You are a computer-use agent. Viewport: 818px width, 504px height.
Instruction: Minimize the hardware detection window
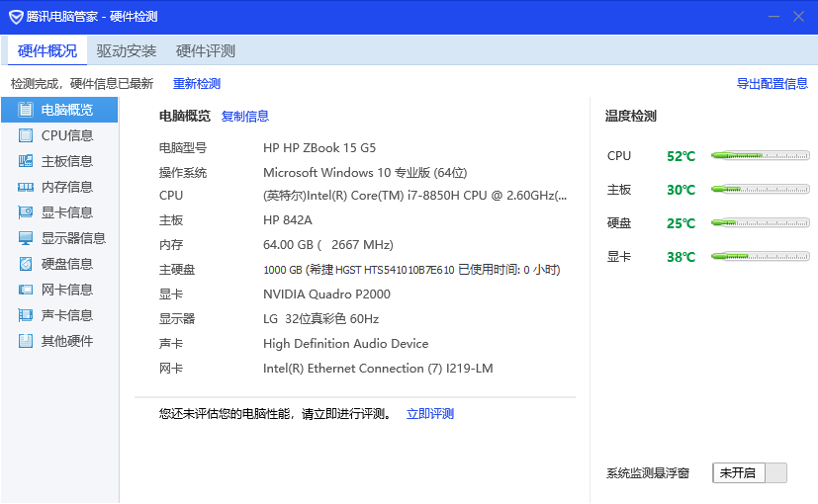[x=773, y=17]
